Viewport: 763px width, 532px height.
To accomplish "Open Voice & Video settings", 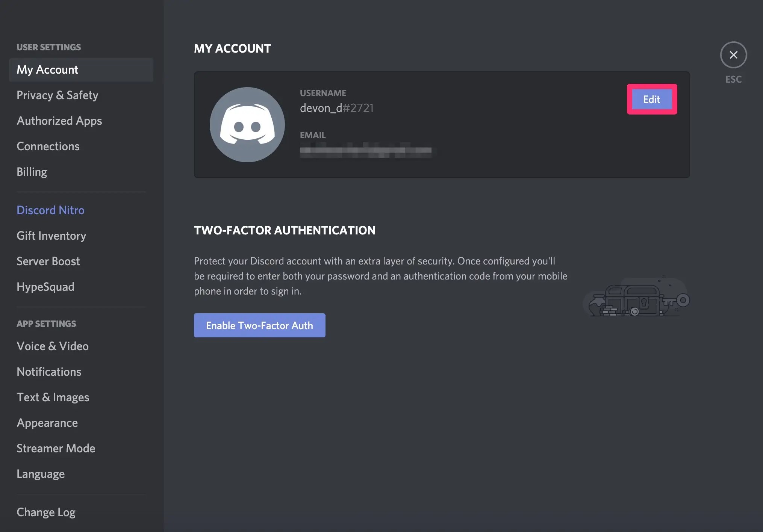I will pyautogui.click(x=53, y=346).
